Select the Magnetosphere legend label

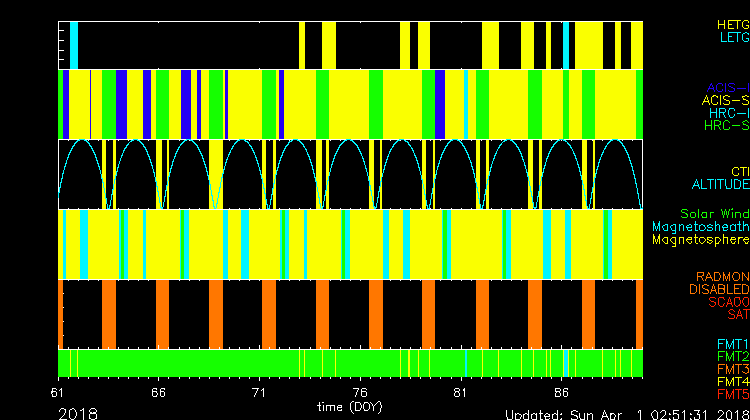[700, 240]
